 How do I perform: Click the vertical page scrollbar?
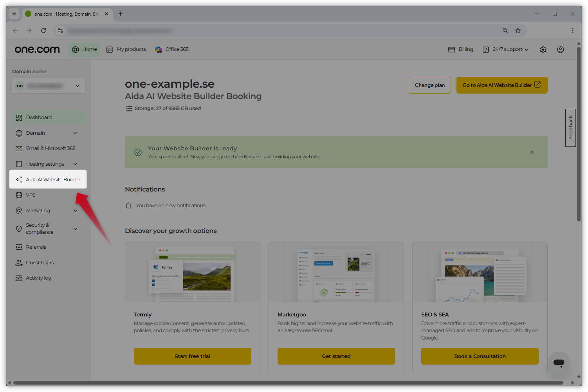click(x=579, y=134)
